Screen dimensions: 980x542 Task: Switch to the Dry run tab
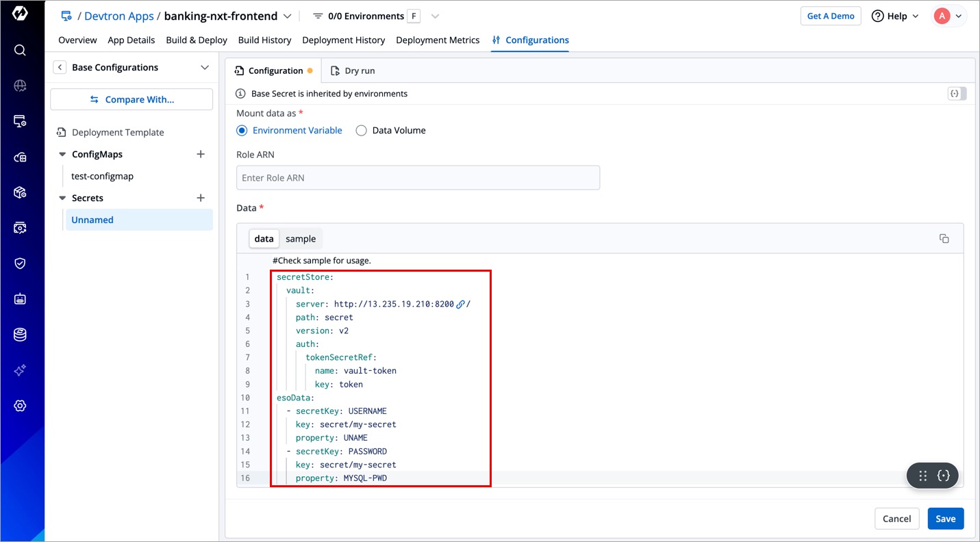click(353, 70)
